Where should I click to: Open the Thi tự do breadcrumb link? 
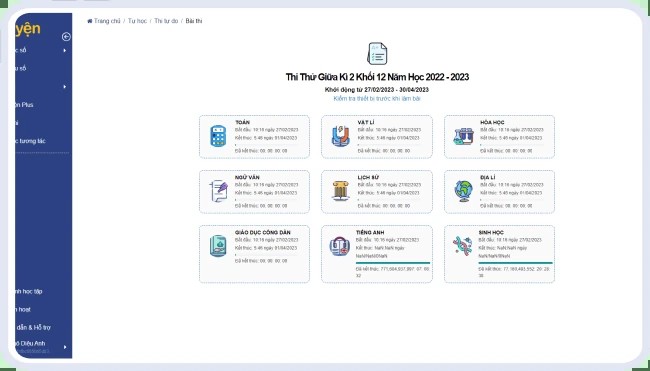pos(166,21)
